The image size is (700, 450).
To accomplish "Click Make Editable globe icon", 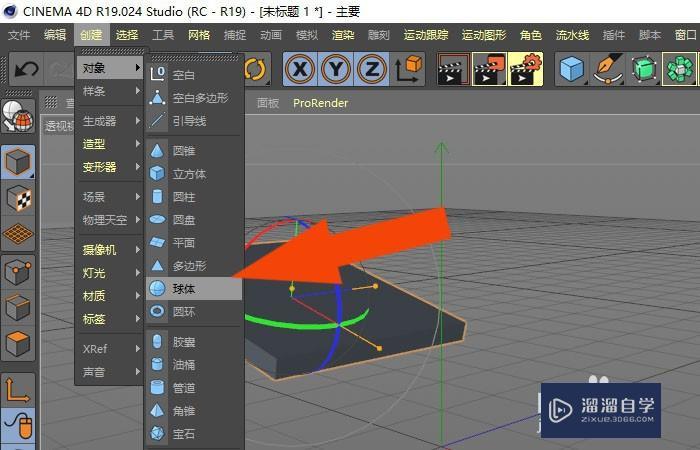I will coord(18,116).
